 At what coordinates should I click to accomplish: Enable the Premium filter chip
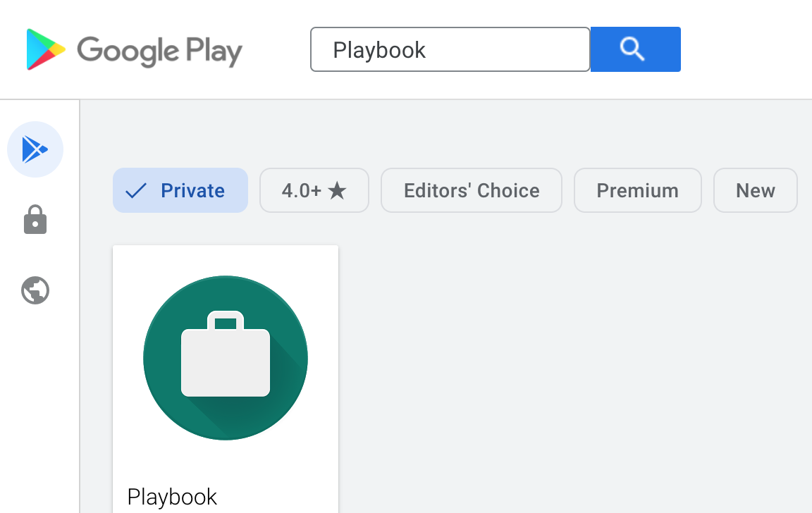637,190
